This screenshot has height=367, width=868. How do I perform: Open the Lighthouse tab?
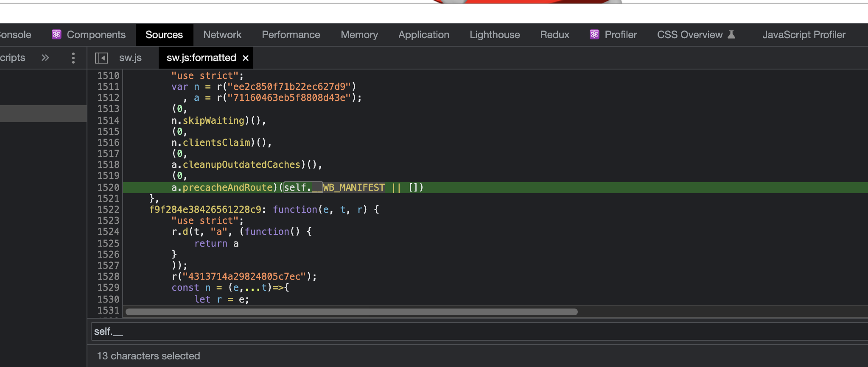click(495, 35)
